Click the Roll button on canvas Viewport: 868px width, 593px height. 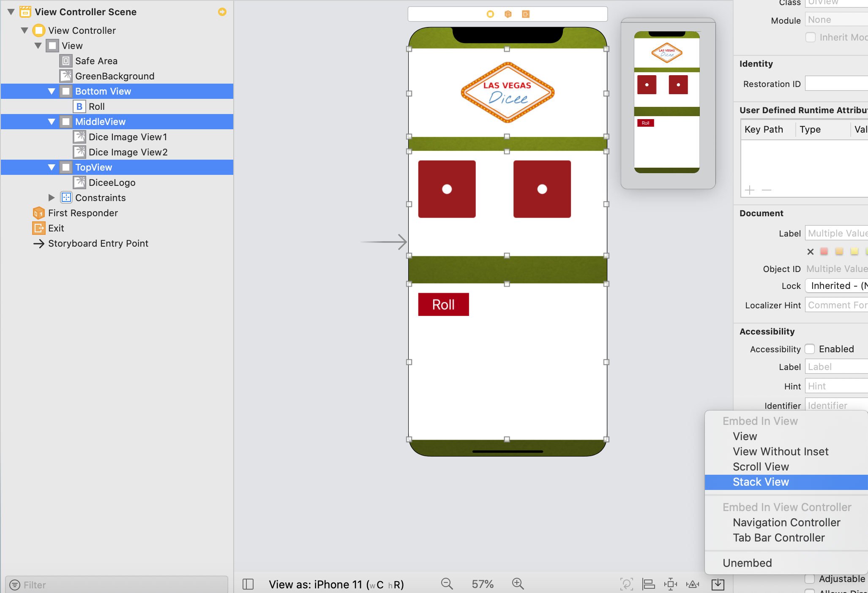tap(443, 305)
